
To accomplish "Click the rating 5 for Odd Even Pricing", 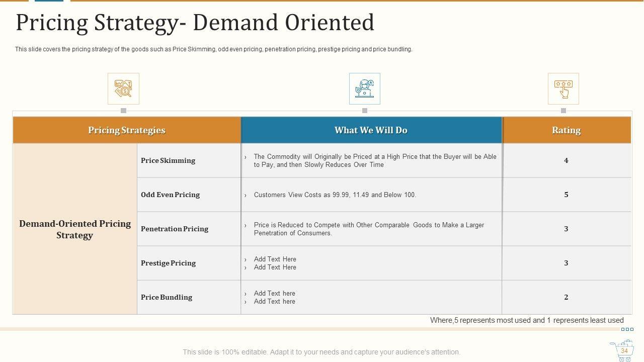I will [x=566, y=195].
